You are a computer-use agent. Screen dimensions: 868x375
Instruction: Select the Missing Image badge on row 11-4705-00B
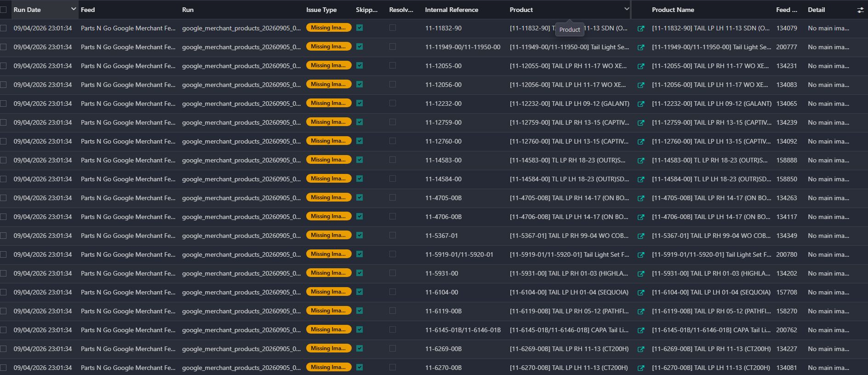[x=329, y=197]
